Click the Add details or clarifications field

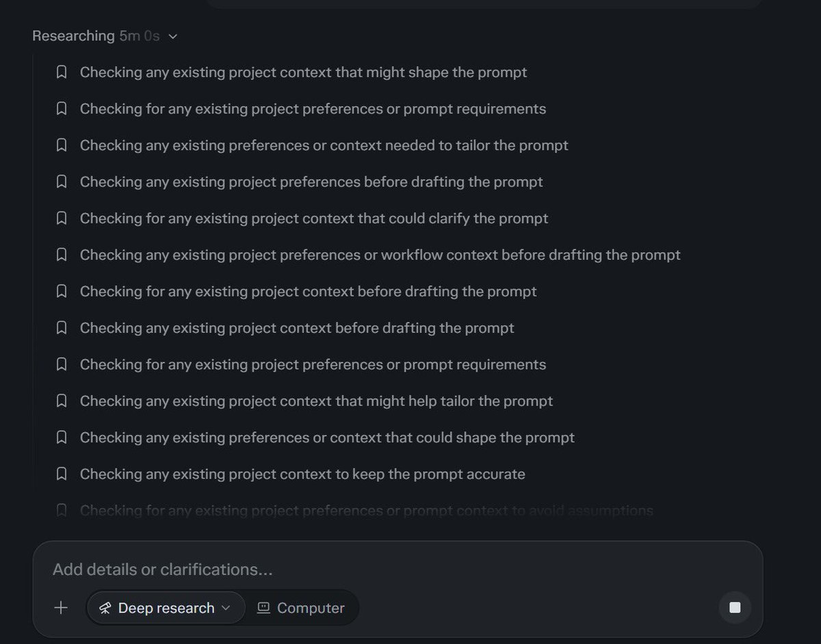pos(397,569)
